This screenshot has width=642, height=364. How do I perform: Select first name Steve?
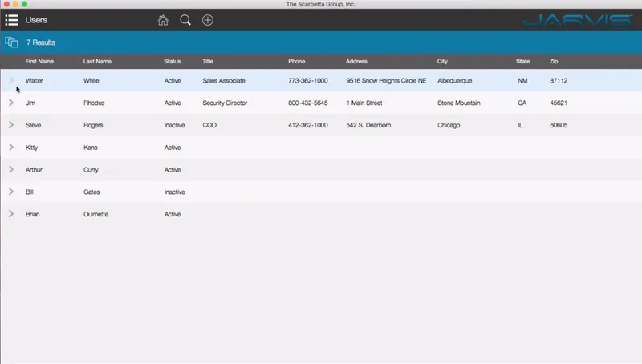click(x=33, y=125)
